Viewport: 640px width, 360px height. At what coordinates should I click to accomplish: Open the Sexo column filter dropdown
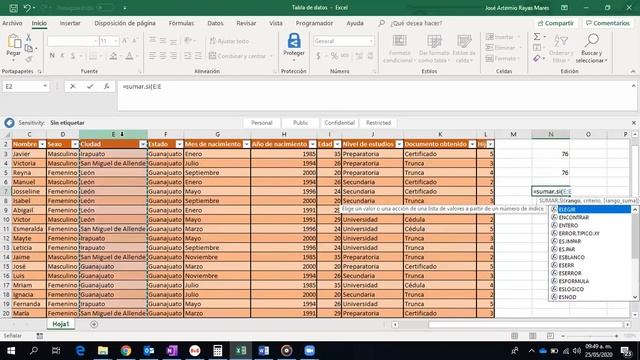(x=75, y=144)
